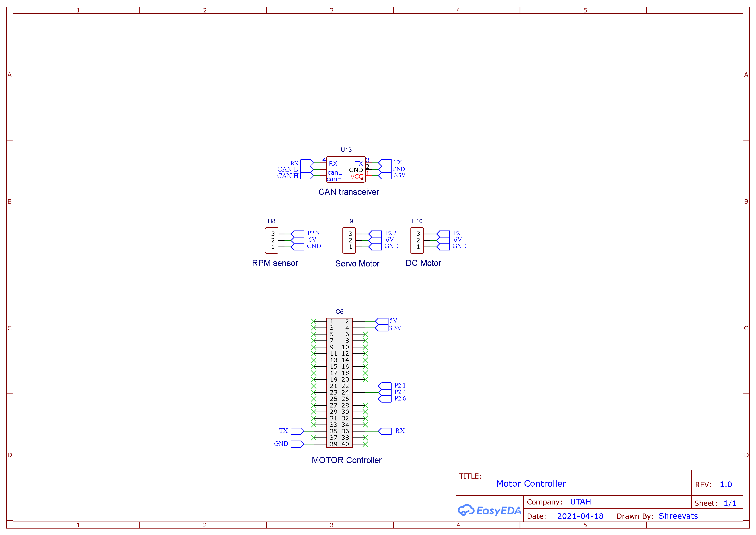Select the "CAN transceiver" caption text

349,192
